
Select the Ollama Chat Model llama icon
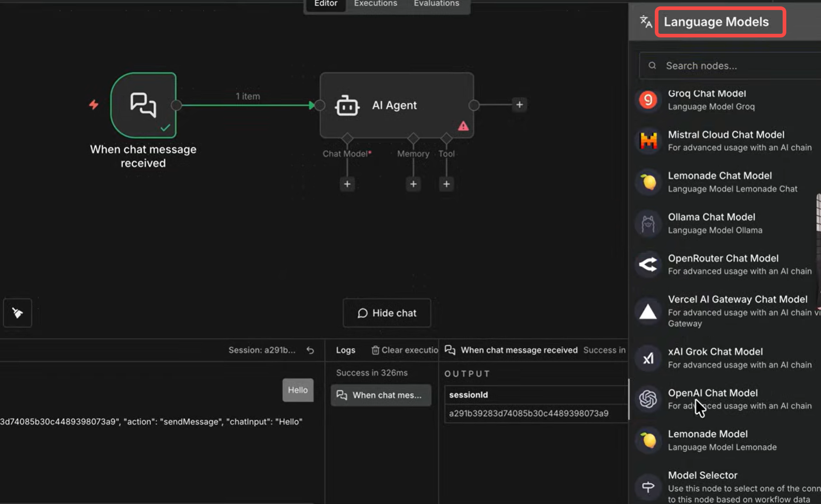click(648, 224)
